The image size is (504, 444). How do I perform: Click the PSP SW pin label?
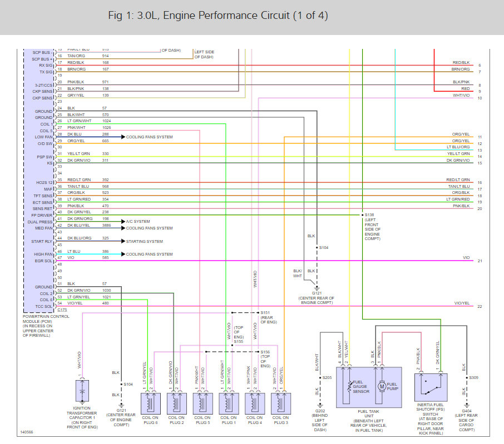coord(45,157)
